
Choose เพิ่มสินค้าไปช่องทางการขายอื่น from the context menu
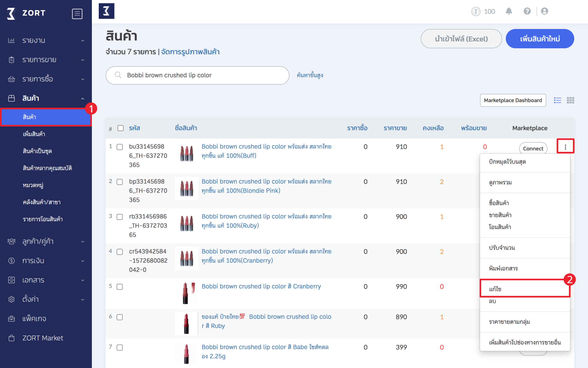(x=525, y=342)
